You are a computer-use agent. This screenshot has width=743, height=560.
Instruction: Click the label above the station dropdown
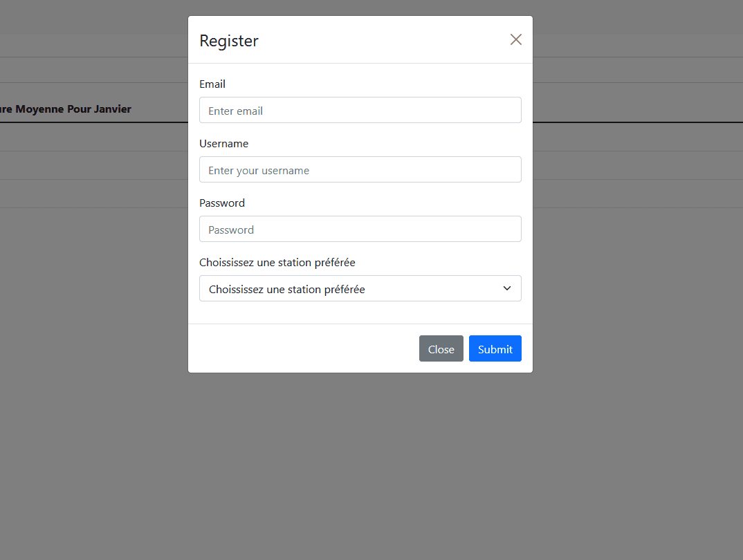[x=277, y=262]
